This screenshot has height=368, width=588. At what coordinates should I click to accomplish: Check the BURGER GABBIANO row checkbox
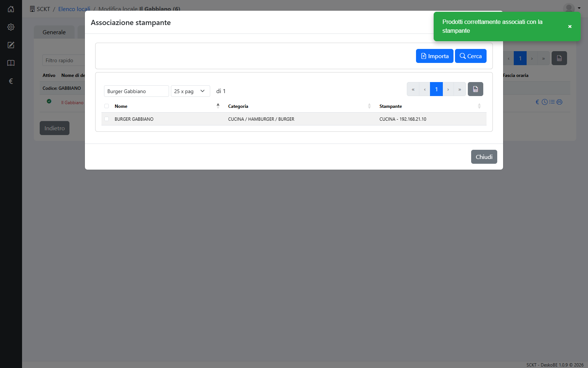click(x=107, y=119)
